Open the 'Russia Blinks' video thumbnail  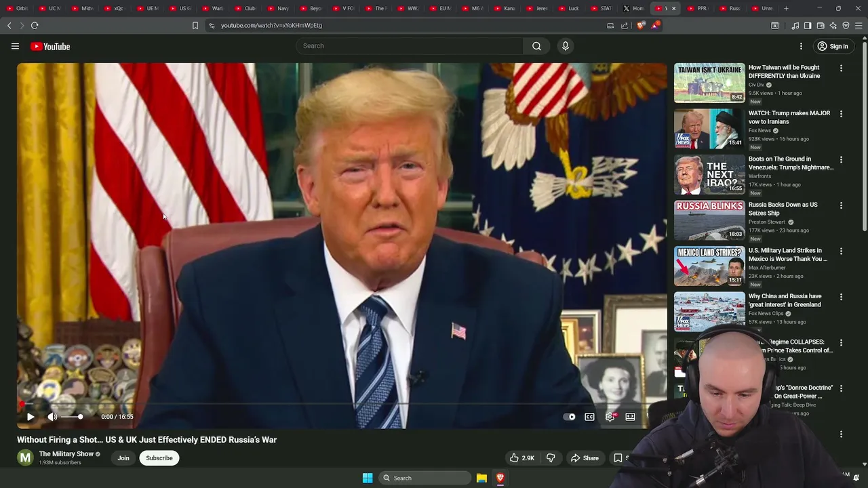[x=709, y=220]
